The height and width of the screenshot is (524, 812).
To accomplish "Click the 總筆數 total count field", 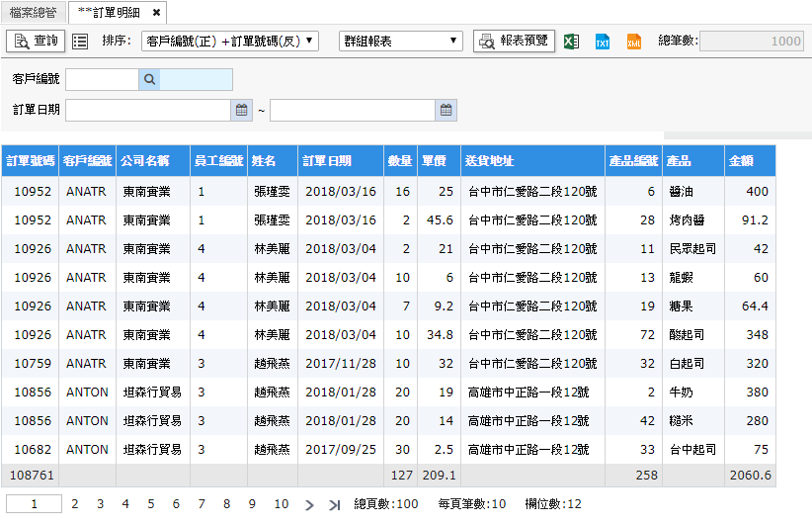I will (752, 41).
